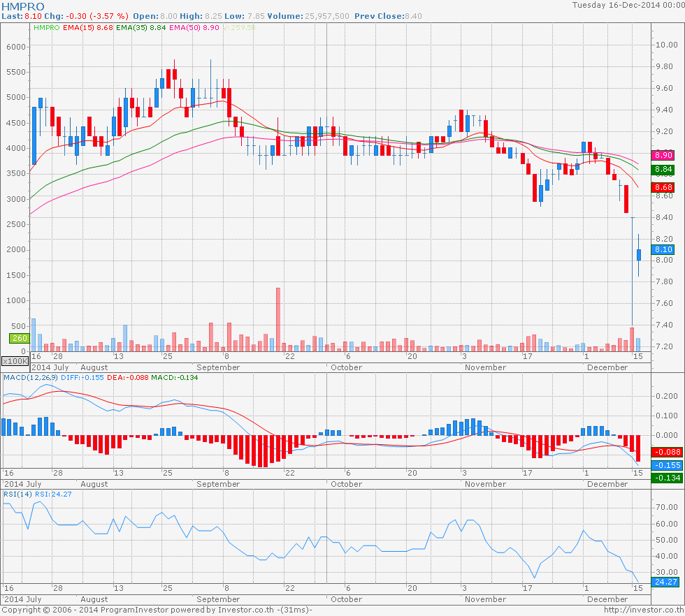Click the red 8.68 price tag

click(663, 187)
